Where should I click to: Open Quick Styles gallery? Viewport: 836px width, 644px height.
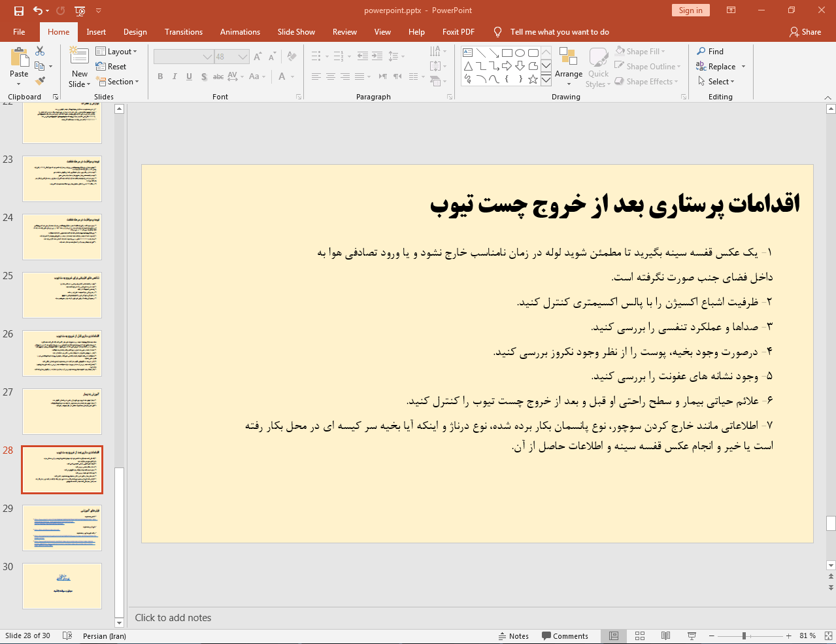(597, 67)
